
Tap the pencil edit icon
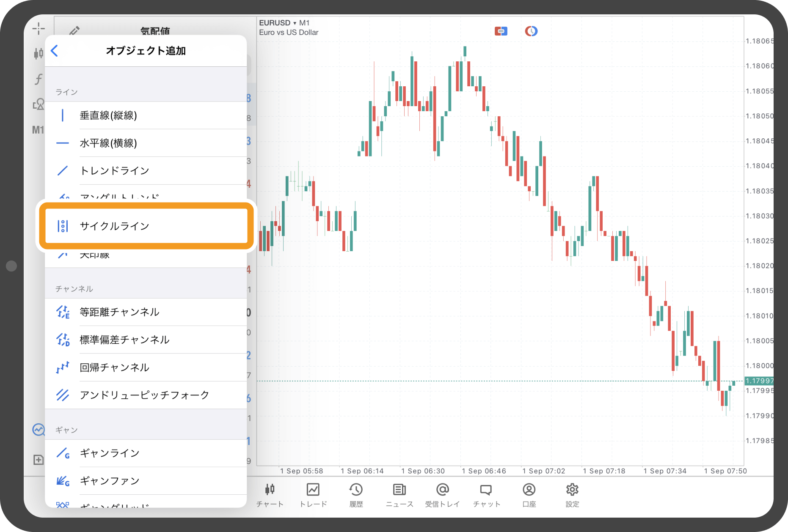(x=75, y=30)
